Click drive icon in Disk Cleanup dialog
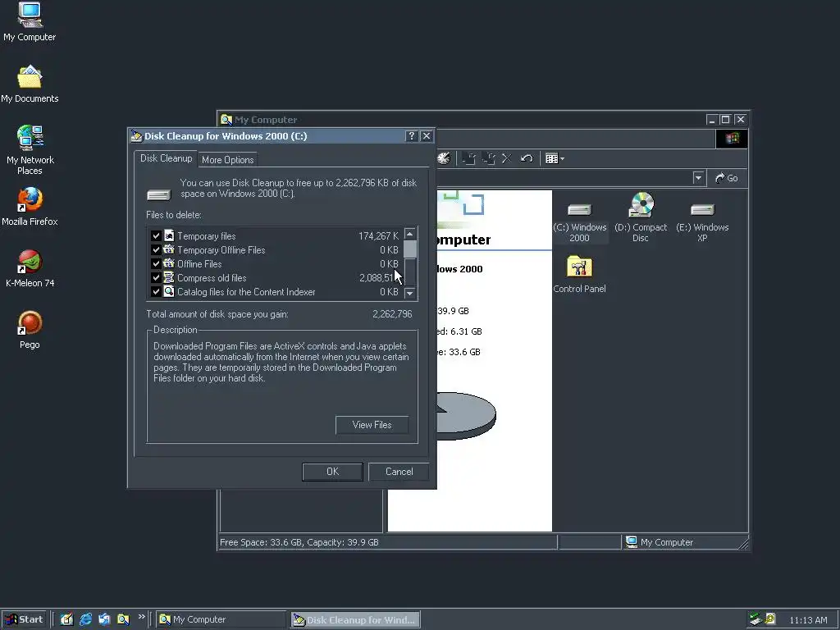The width and height of the screenshot is (840, 630). pyautogui.click(x=158, y=194)
